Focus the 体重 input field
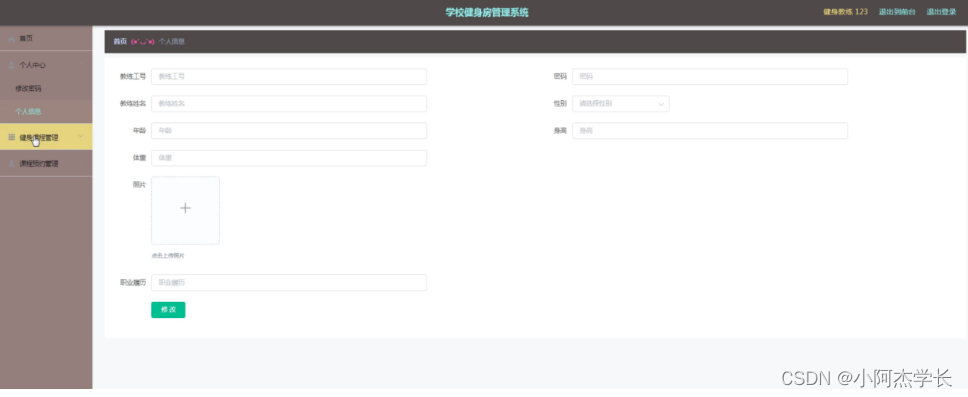The width and height of the screenshot is (968, 397). tap(289, 158)
